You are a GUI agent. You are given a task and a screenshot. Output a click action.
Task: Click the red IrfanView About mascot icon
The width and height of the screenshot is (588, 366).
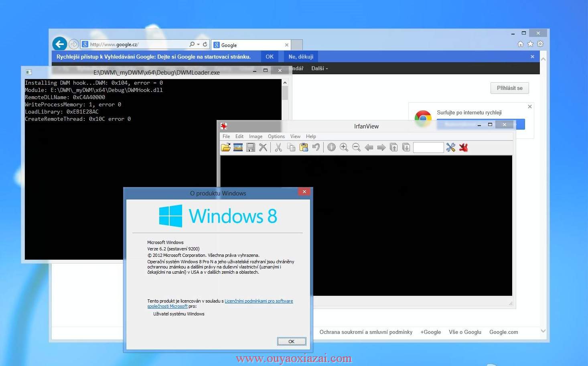point(464,147)
